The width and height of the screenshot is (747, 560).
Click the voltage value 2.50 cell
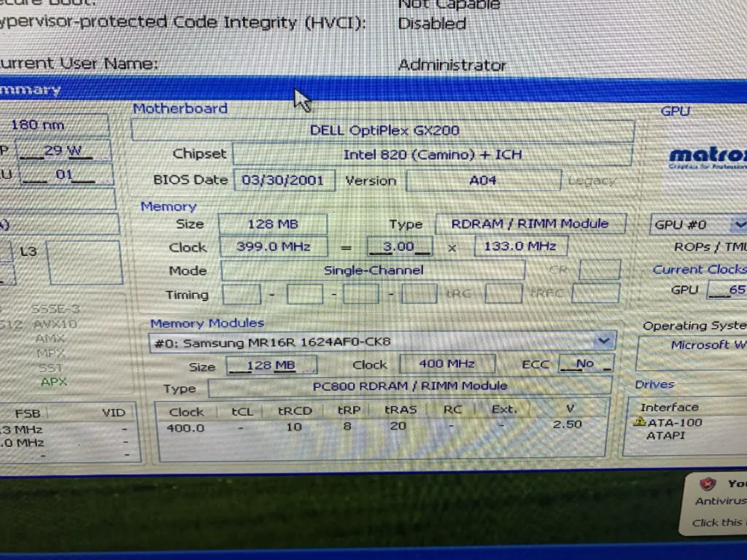pos(567,424)
